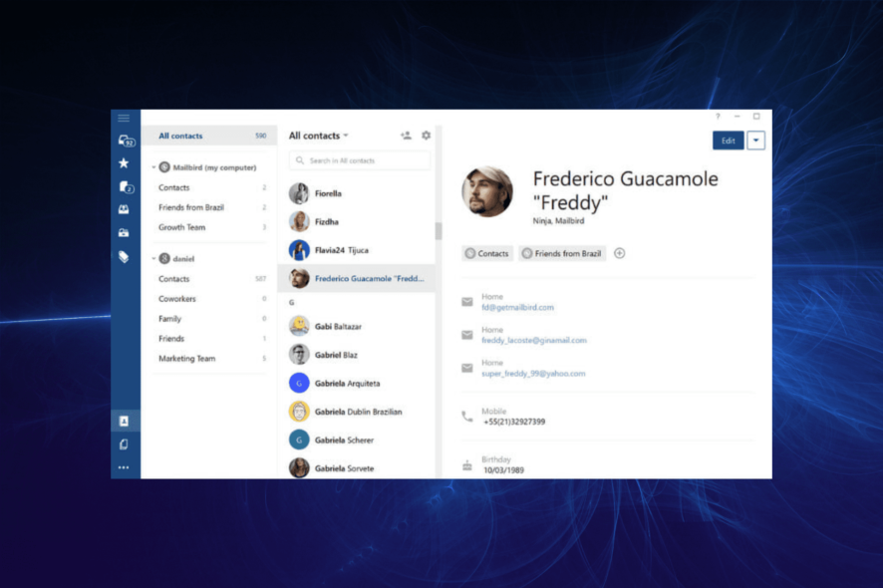
Task: Open contact Gabi Baltazar
Action: click(x=357, y=326)
